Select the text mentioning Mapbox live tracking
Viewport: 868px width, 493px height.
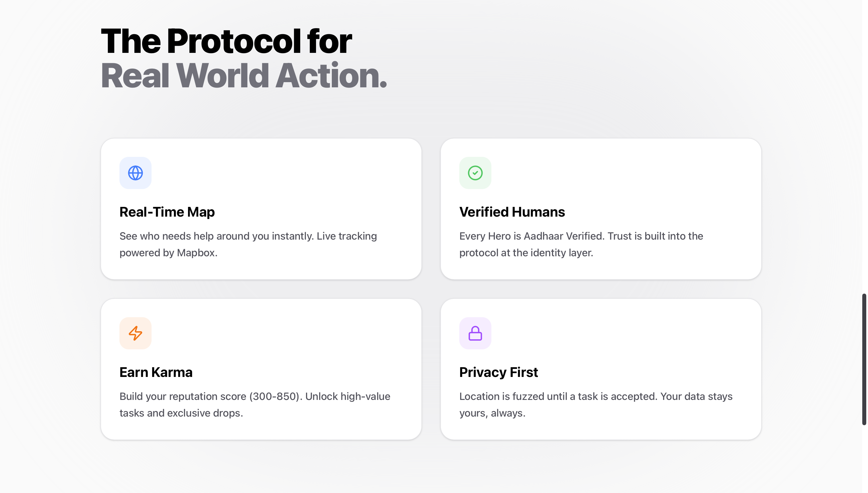click(x=248, y=244)
